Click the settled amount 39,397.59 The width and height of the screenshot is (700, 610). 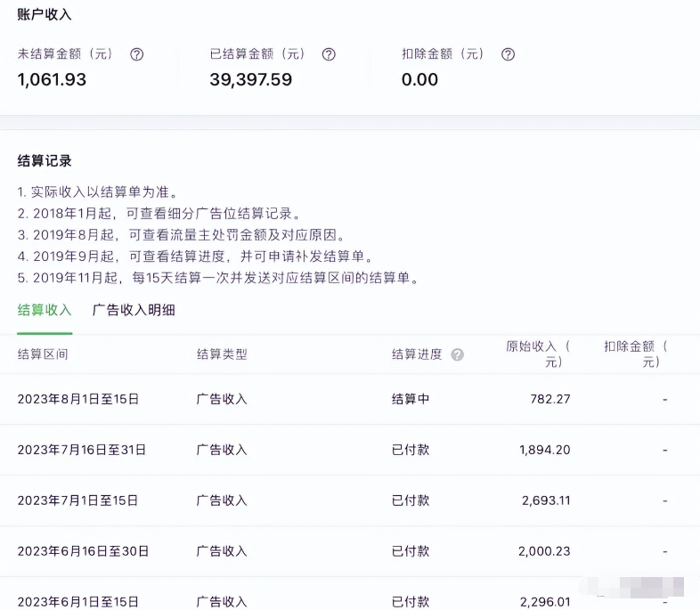click(250, 80)
